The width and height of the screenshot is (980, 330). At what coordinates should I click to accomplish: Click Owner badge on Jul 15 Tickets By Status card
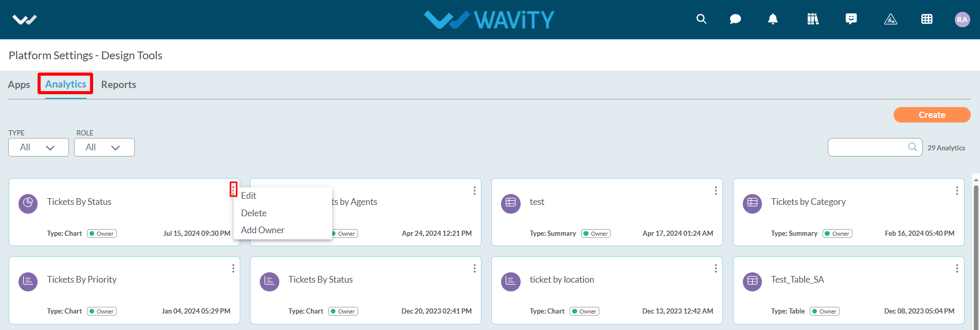pos(102,234)
